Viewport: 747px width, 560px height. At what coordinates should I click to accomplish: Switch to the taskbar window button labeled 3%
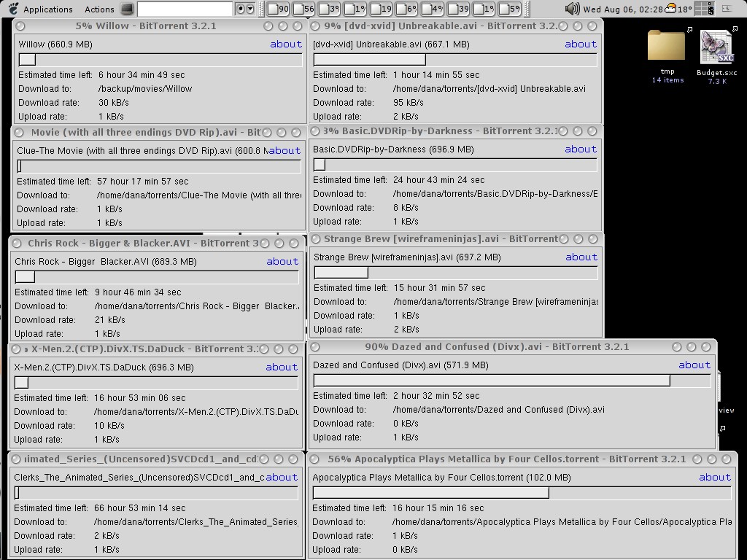330,9
